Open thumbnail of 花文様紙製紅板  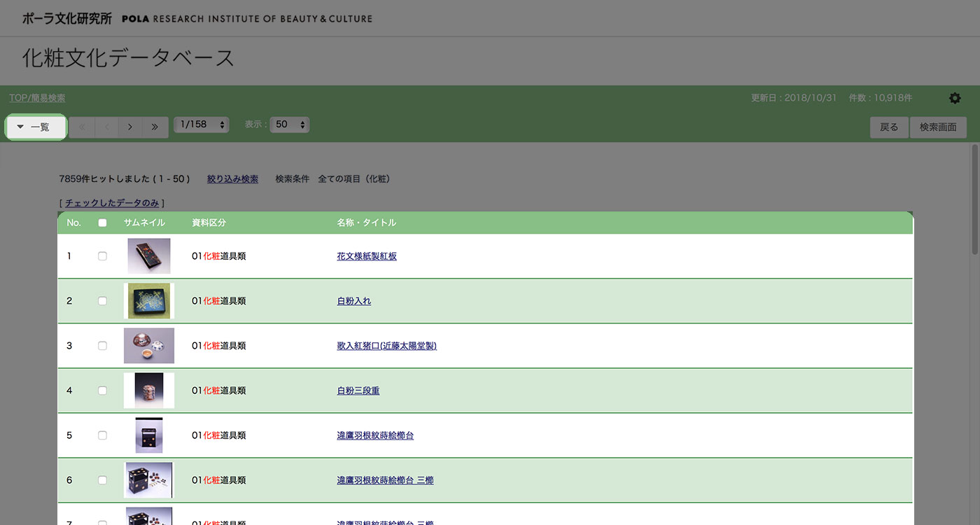pos(149,256)
